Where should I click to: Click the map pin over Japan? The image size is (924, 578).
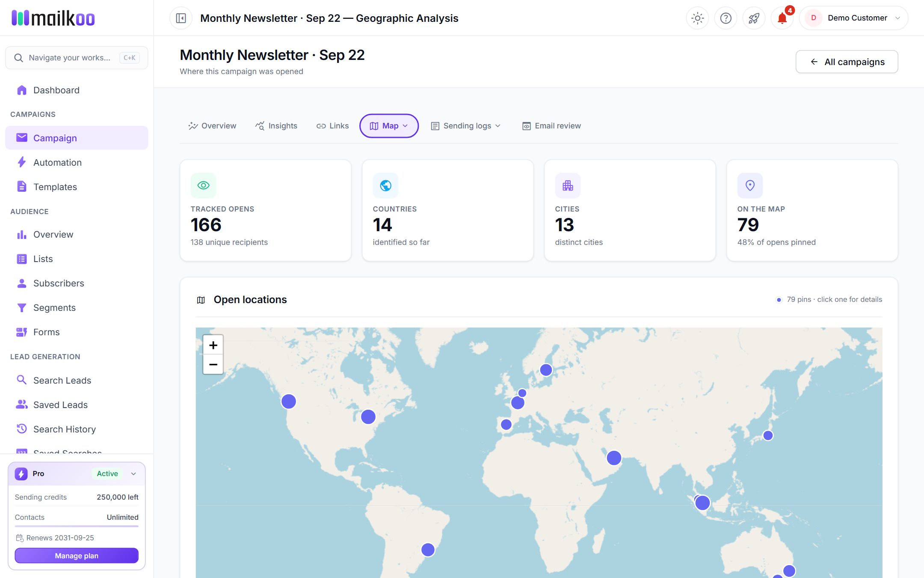point(768,435)
